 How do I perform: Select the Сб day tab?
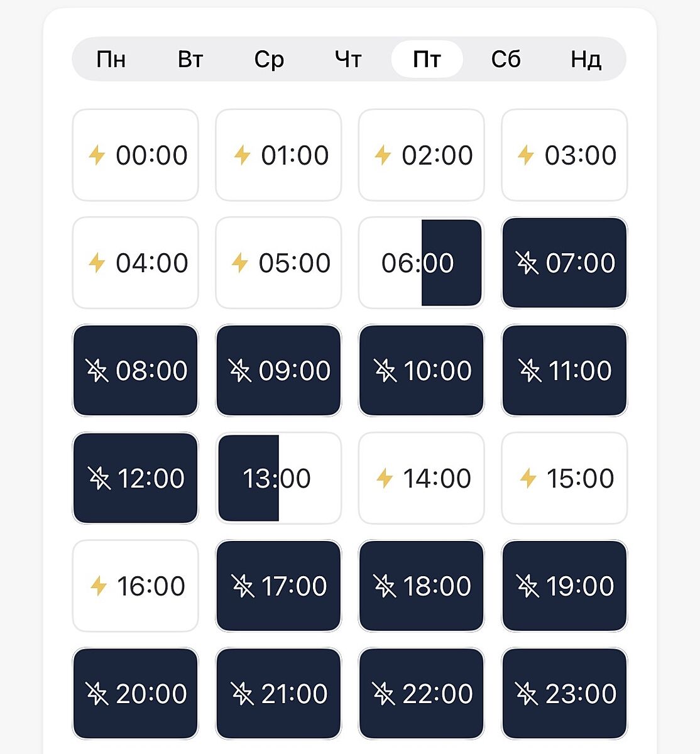(x=506, y=60)
